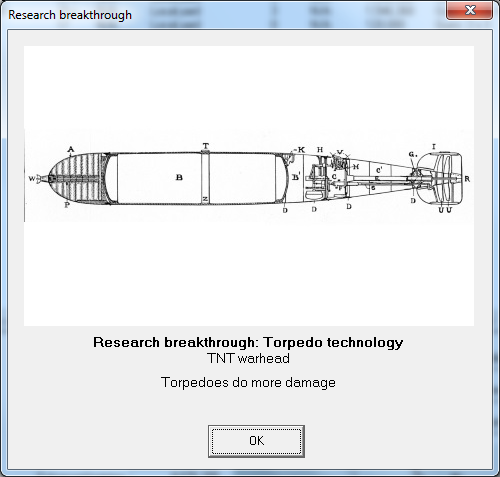
Task: Select the 'Research breakthrough: Torpedo technology' heading
Action: coord(248,342)
